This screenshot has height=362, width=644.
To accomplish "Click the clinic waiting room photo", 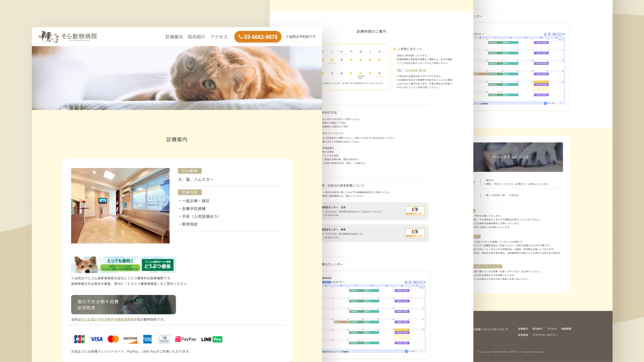I will point(120,205).
